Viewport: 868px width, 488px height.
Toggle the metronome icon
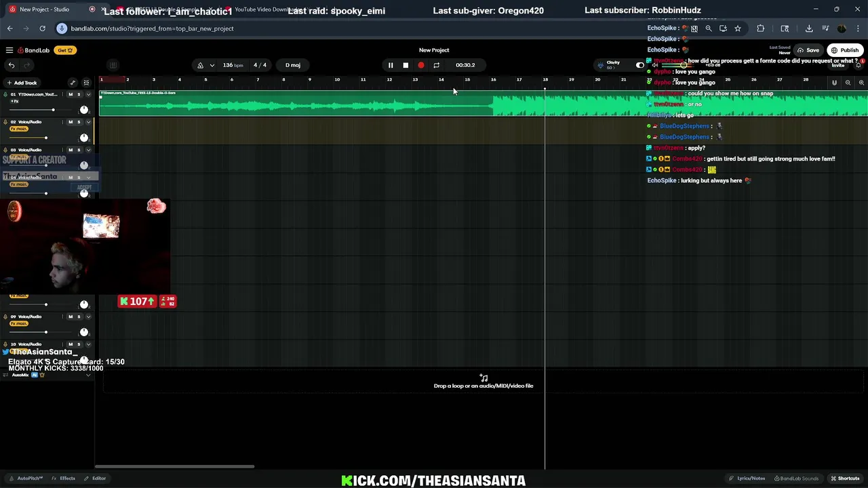pos(200,65)
